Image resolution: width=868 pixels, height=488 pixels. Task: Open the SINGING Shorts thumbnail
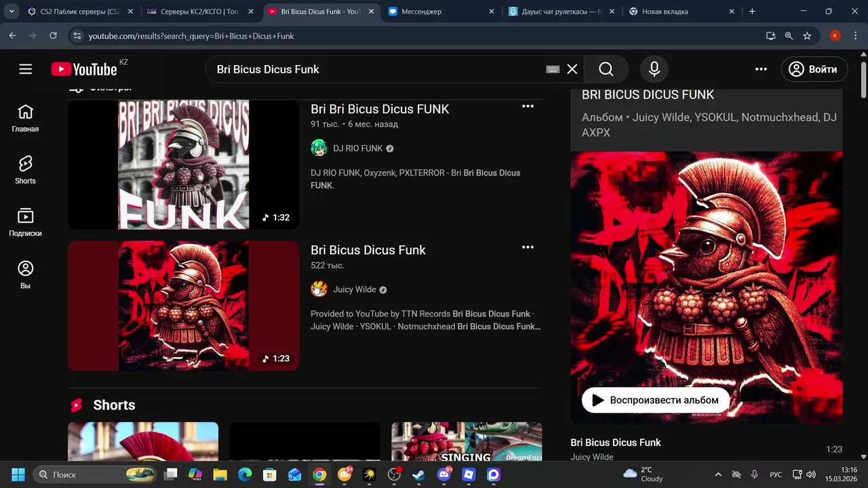click(x=467, y=441)
